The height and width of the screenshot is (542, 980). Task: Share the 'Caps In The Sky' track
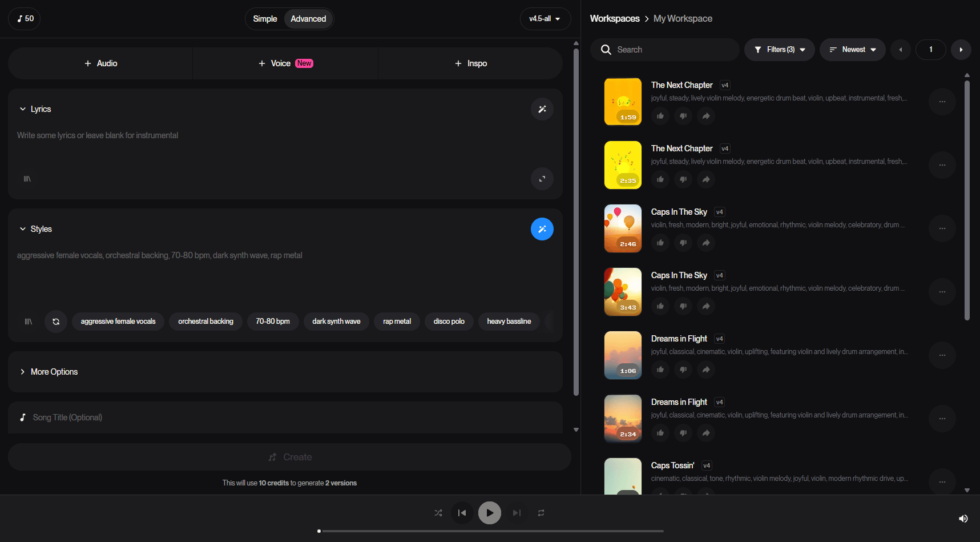tap(705, 243)
